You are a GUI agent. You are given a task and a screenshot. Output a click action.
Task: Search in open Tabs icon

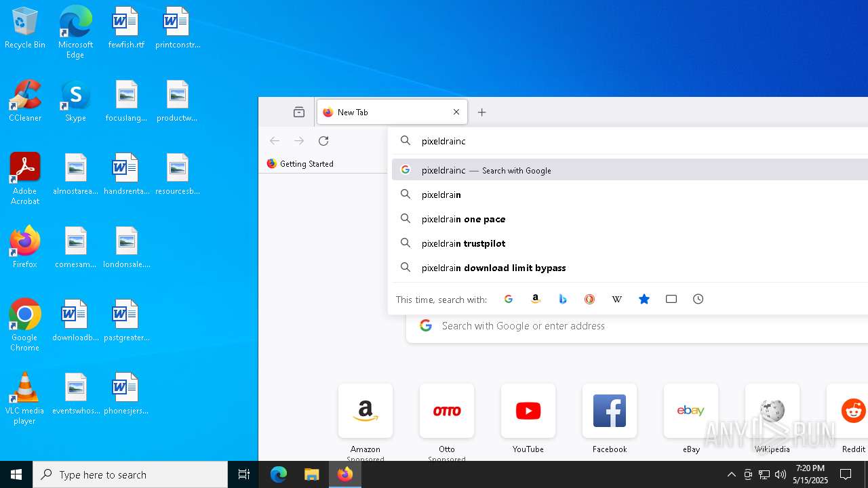(x=671, y=299)
